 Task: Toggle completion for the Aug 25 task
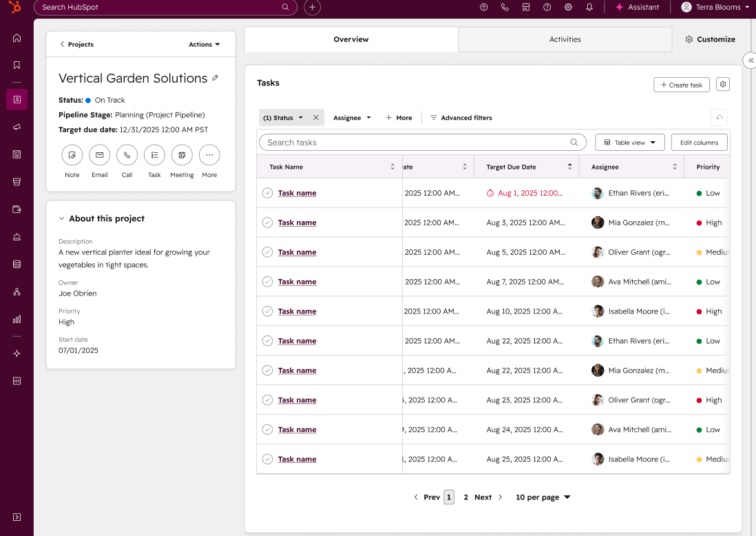pyautogui.click(x=268, y=460)
